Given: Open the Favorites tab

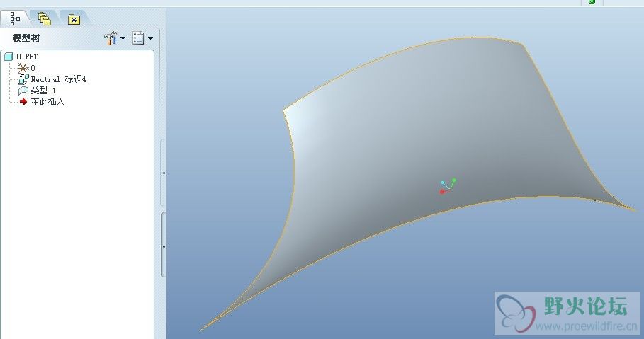Looking at the screenshot, I should click(74, 19).
